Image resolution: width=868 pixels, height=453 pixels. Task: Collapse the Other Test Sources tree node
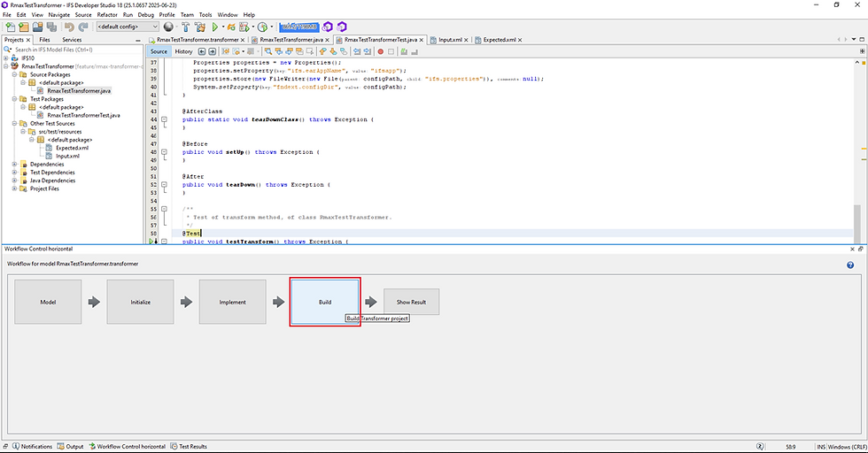point(14,123)
